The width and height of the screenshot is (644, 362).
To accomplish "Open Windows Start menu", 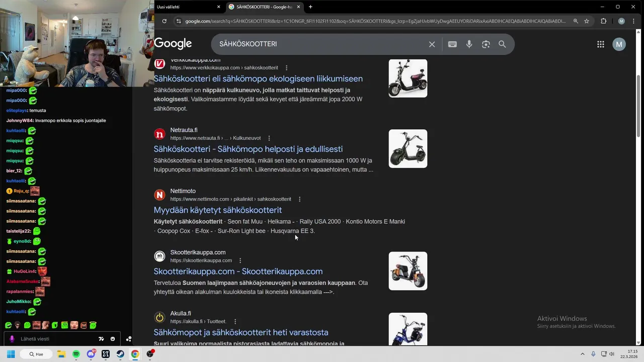I will (11, 354).
